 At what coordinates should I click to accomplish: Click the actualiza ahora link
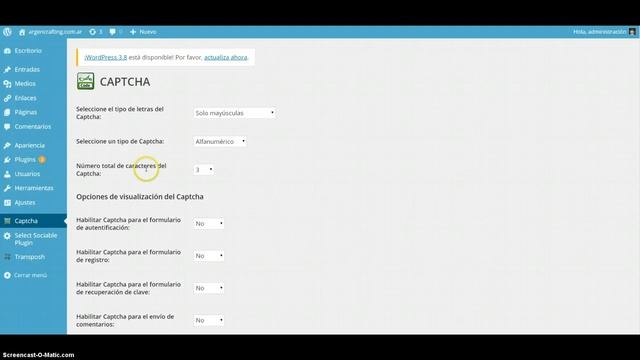[x=226, y=58]
